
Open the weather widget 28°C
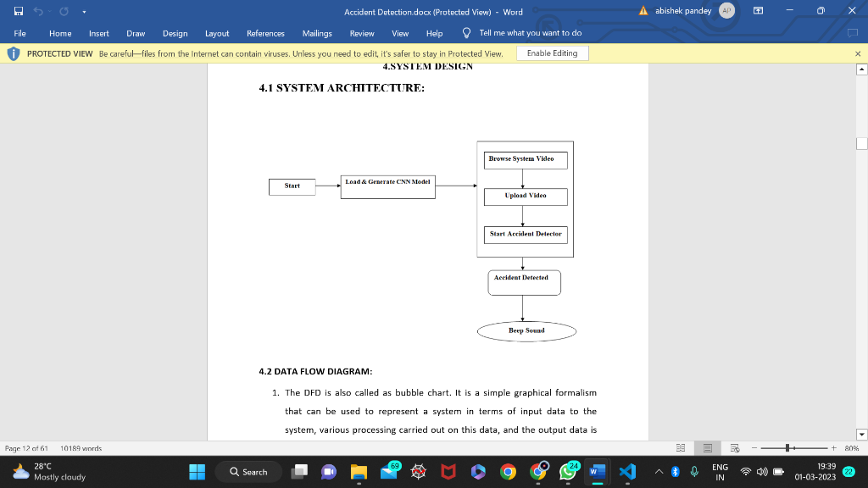tap(49, 472)
